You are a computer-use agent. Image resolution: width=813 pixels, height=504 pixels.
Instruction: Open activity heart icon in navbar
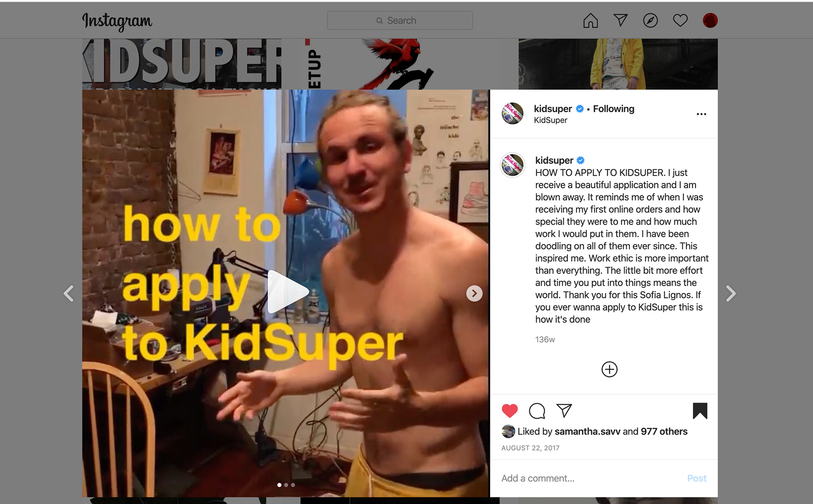pyautogui.click(x=680, y=20)
